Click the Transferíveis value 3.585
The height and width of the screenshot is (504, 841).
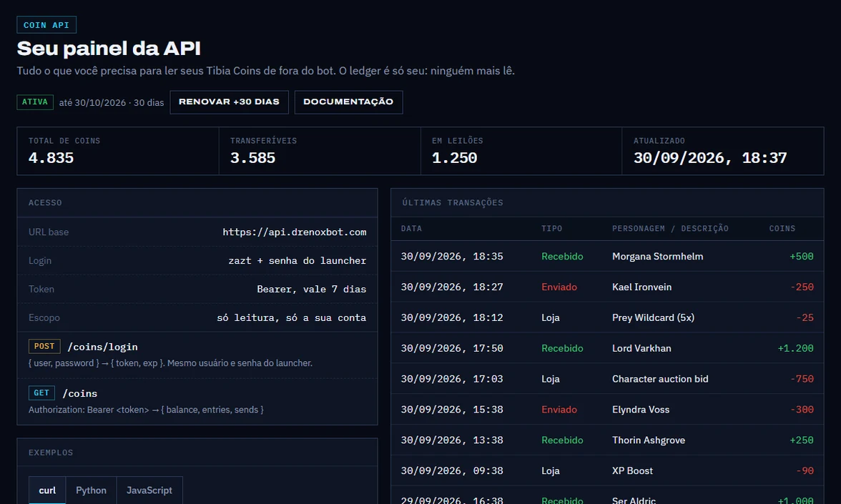pos(252,157)
